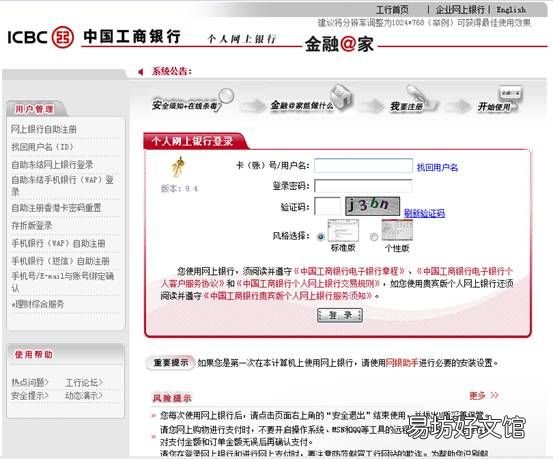
Task: Focus the login password field
Action: coord(363,186)
